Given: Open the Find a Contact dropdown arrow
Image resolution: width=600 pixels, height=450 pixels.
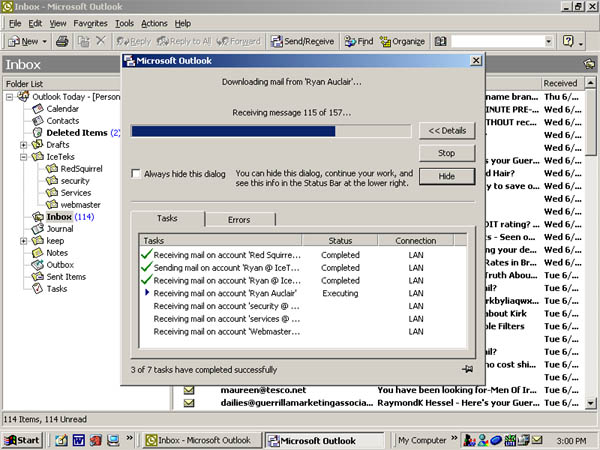Looking at the screenshot, I should tap(549, 41).
